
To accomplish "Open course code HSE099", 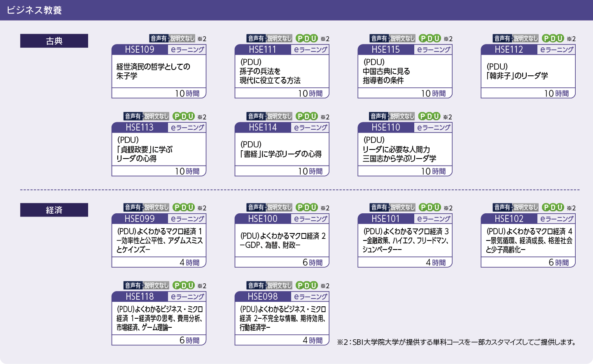I will [x=140, y=219].
